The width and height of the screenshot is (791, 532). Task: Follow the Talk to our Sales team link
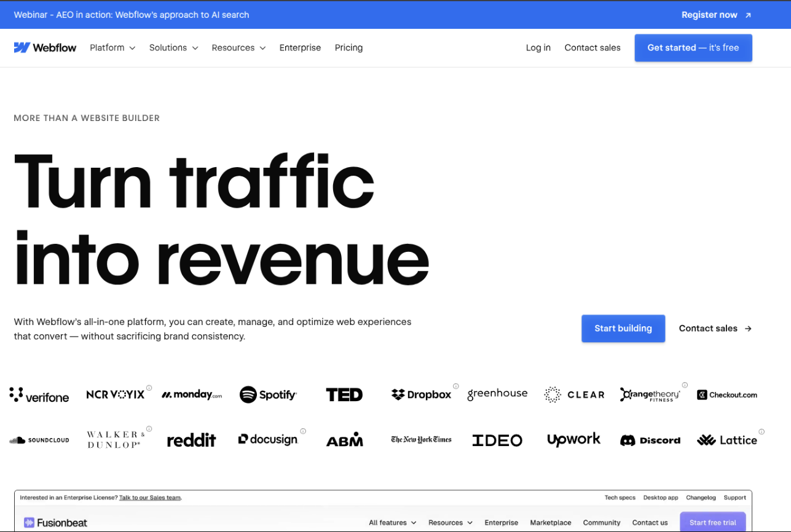pyautogui.click(x=150, y=498)
